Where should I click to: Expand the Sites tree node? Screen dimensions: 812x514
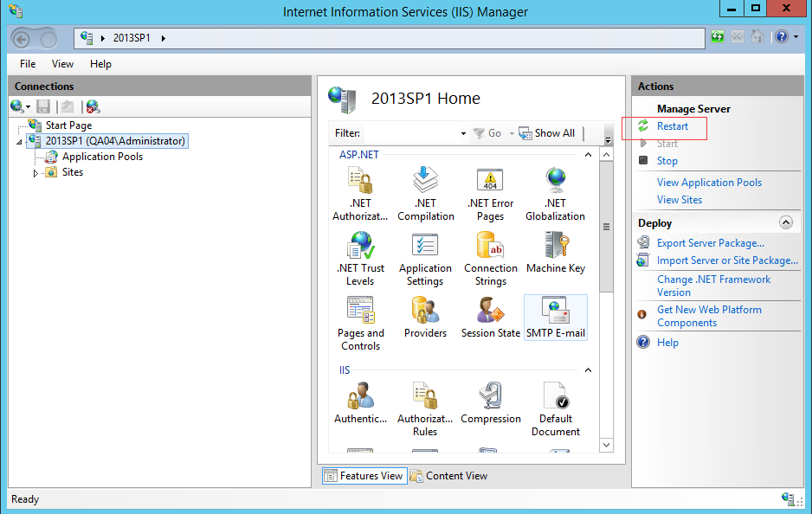click(x=36, y=173)
